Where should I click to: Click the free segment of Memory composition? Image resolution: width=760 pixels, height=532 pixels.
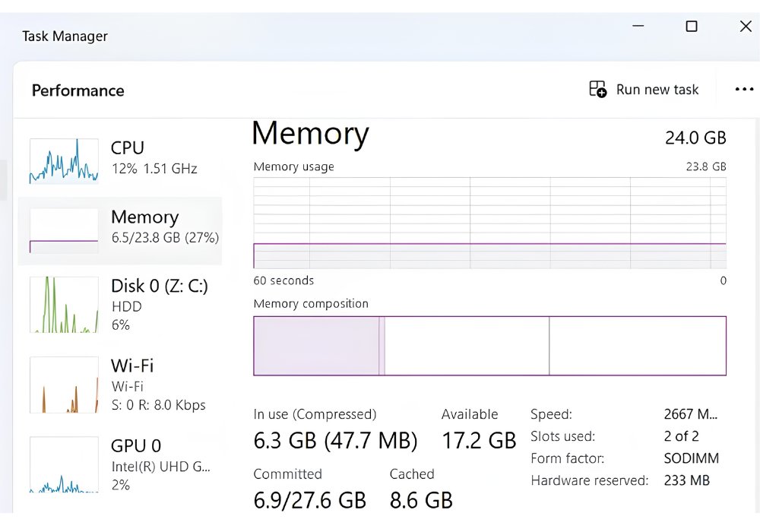click(638, 346)
